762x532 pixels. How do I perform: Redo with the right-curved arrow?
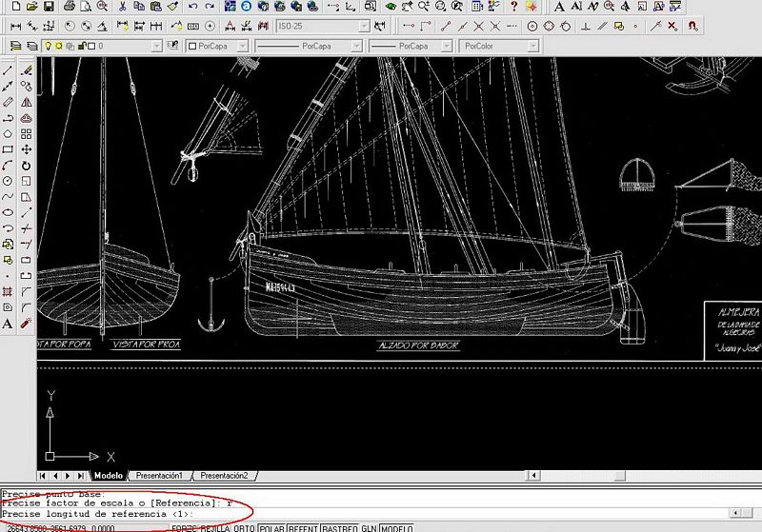210,7
